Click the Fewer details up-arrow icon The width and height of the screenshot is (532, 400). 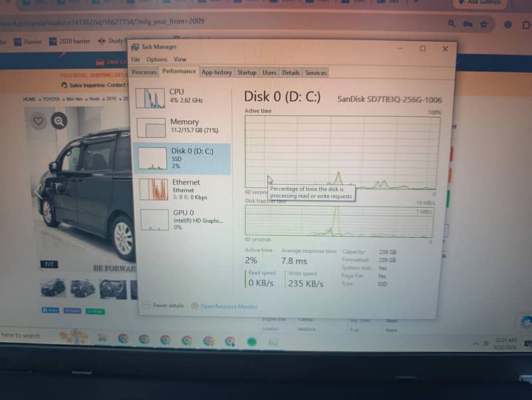coord(146,305)
